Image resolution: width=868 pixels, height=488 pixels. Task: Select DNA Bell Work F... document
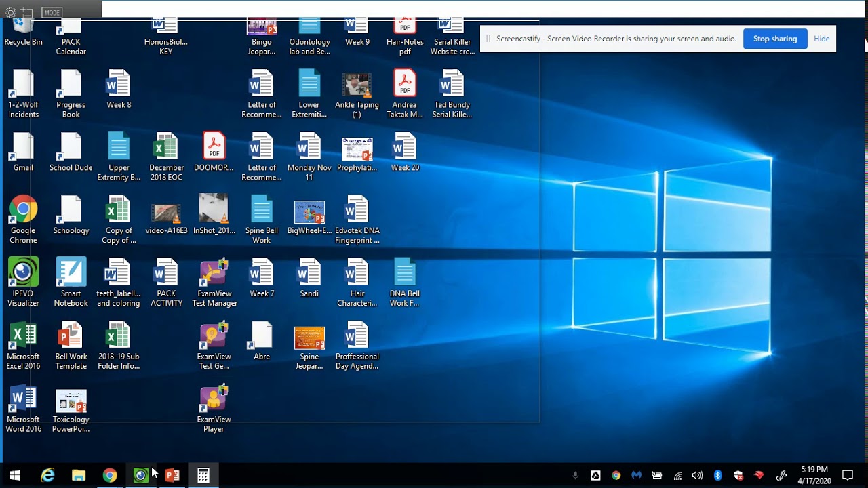coord(405,283)
